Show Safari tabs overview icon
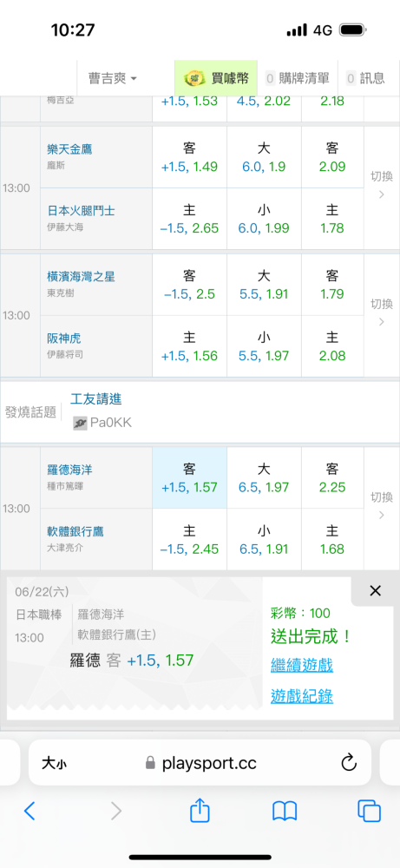The width and height of the screenshot is (400, 868). (369, 811)
